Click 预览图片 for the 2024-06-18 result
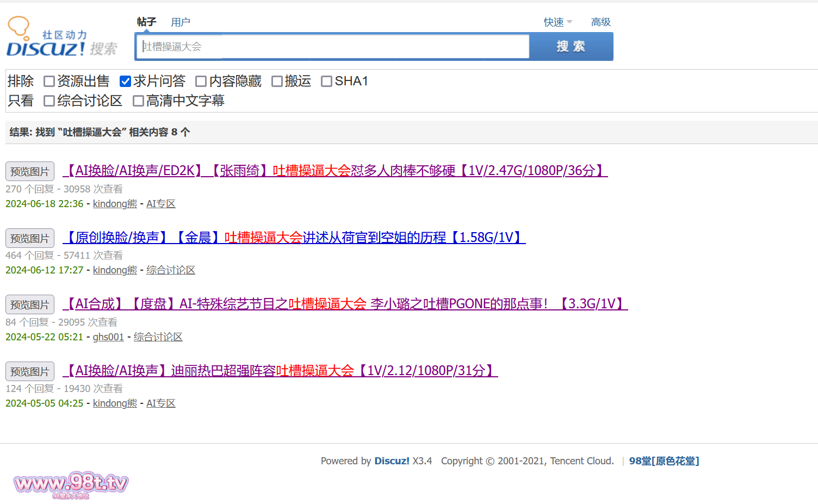The width and height of the screenshot is (818, 504). pyautogui.click(x=30, y=171)
